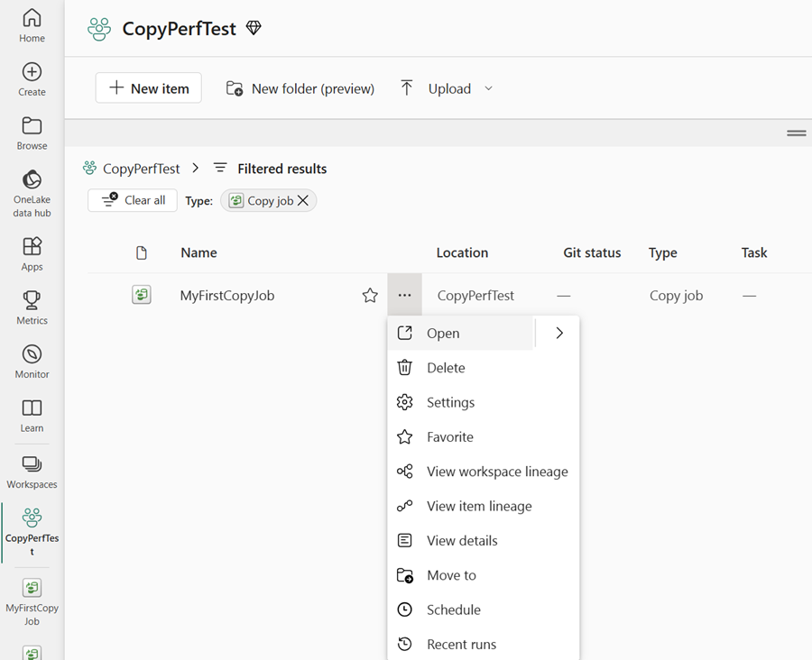
Task: Go to Home in the left navigation
Action: [32, 25]
